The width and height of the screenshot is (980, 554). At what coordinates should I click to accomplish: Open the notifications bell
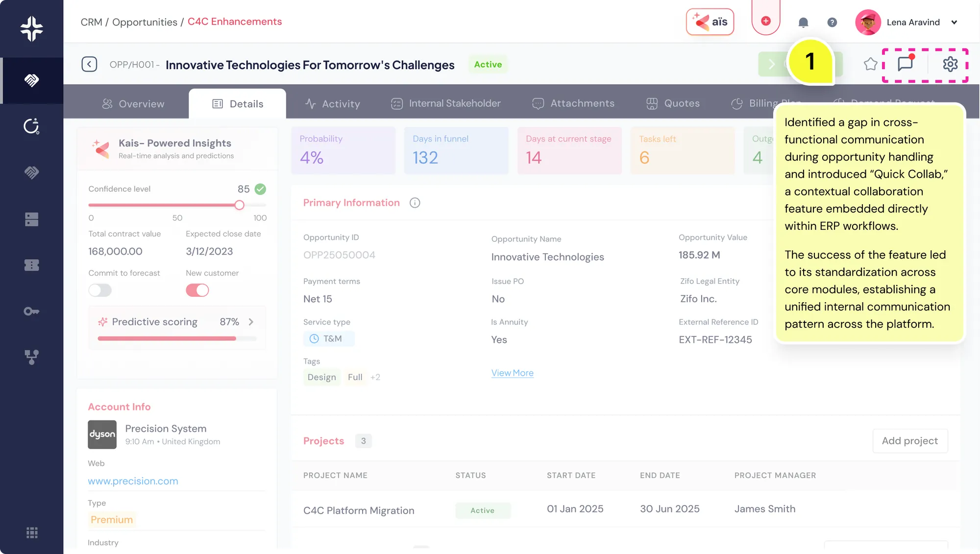click(803, 22)
